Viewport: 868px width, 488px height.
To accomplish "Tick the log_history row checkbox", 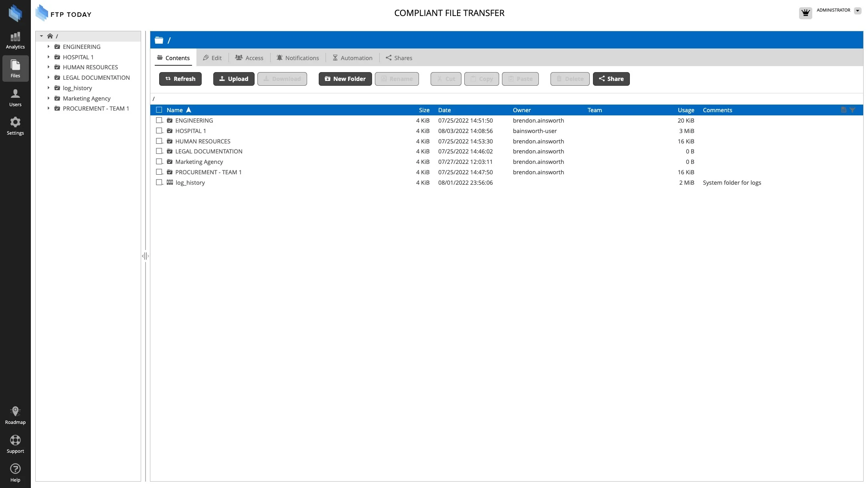I will click(x=159, y=182).
